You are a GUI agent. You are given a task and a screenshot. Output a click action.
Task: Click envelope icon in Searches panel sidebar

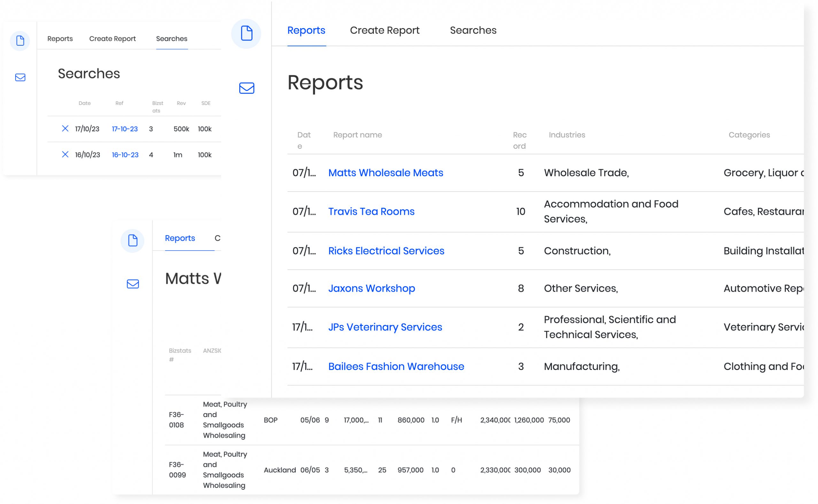coord(20,77)
